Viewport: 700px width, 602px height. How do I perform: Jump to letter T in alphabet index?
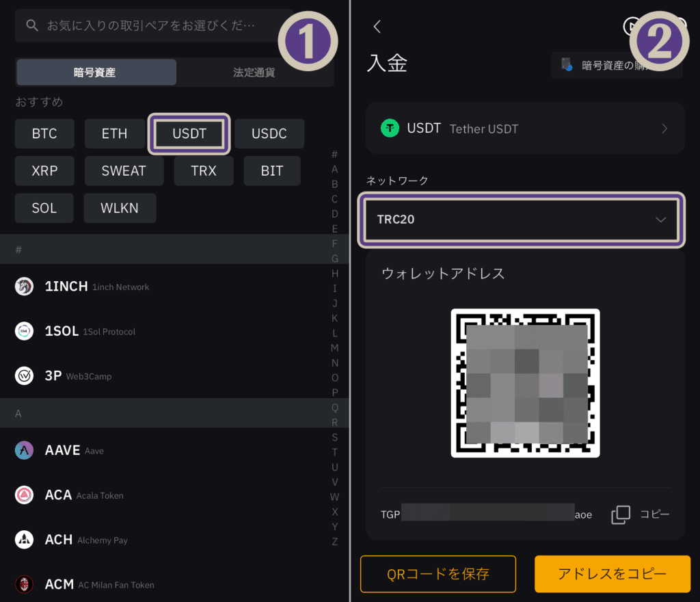click(x=334, y=452)
